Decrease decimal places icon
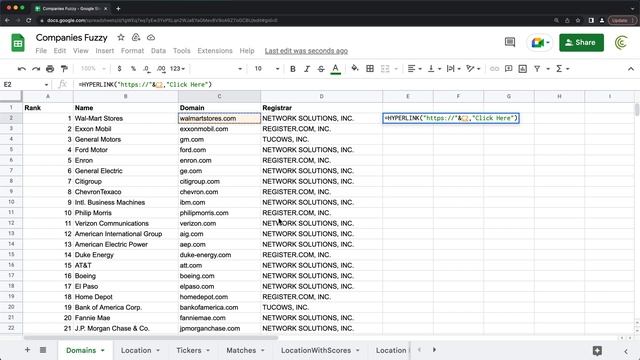 pyautogui.click(x=147, y=69)
